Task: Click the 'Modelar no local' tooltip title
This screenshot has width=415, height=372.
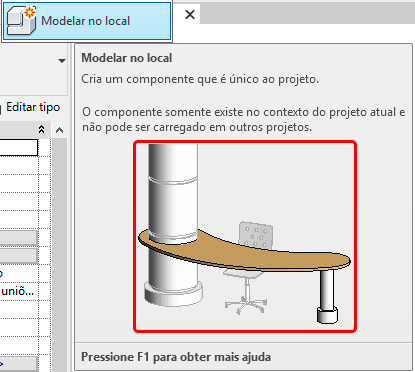Action: [x=127, y=58]
